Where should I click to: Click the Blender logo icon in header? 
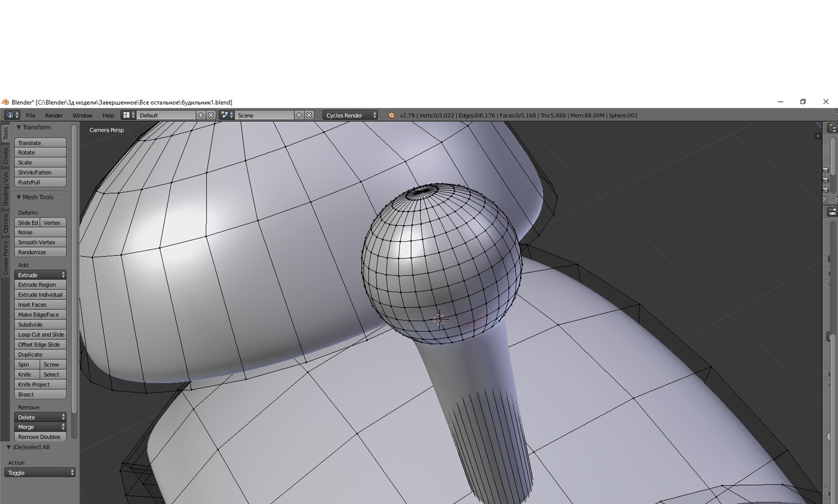(x=391, y=115)
